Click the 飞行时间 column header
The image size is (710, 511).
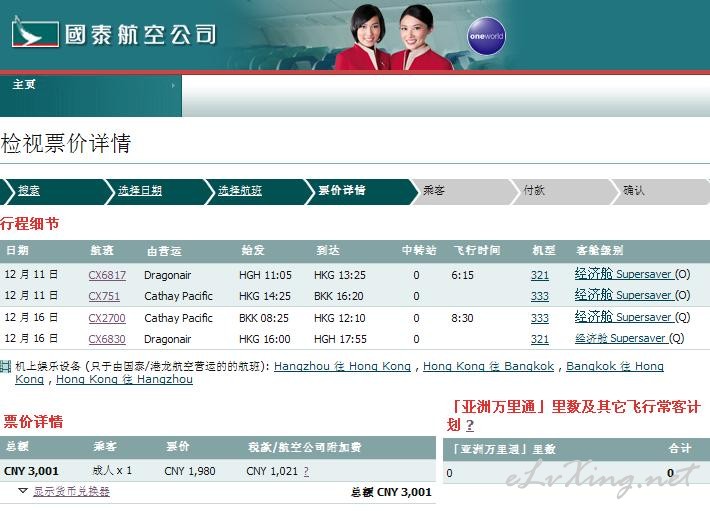pos(477,250)
